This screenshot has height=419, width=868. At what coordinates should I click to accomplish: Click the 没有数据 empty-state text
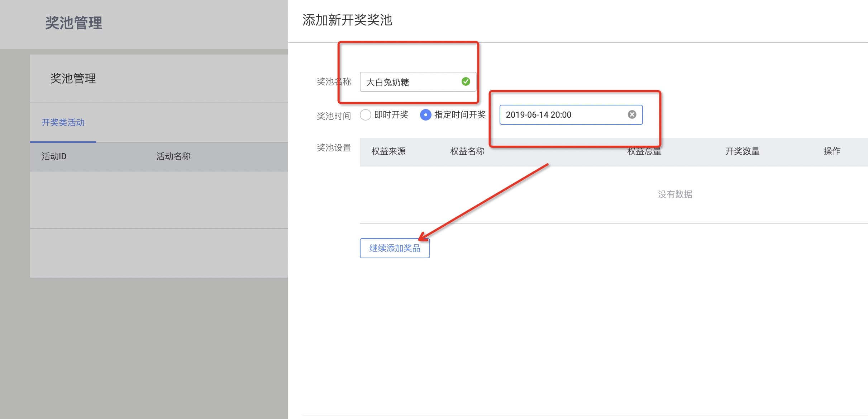coord(675,194)
